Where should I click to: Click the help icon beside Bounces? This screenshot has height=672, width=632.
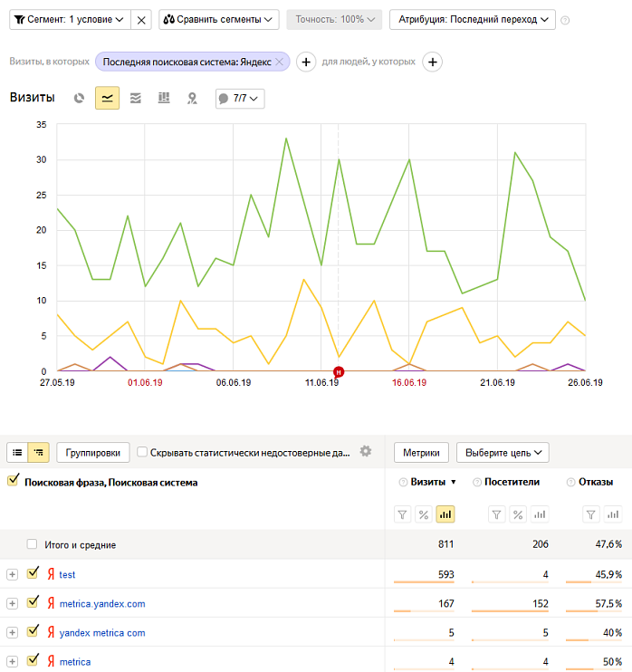(570, 482)
